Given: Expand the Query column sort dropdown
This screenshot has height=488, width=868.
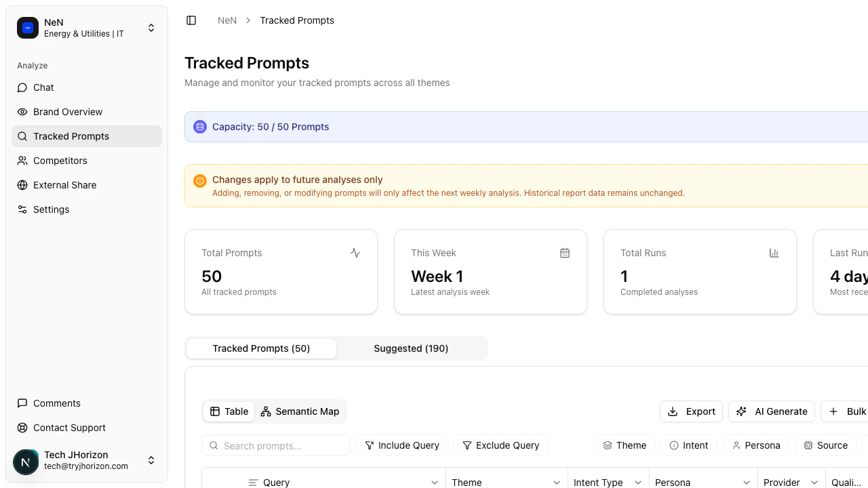Looking at the screenshot, I should click(435, 482).
